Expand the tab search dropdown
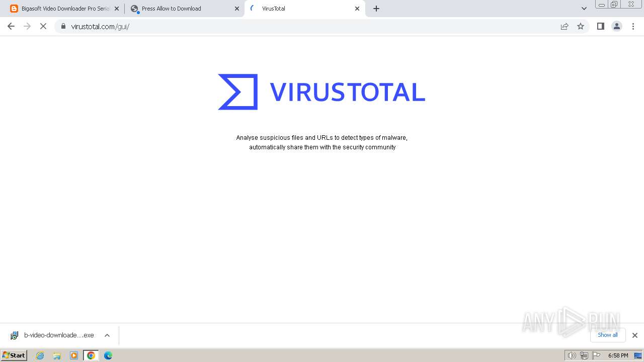 click(584, 9)
